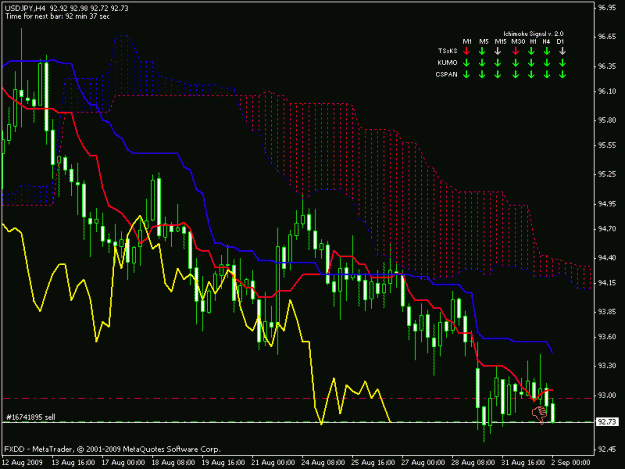Click the TSxKS row label
The height and width of the screenshot is (469, 625).
[x=448, y=51]
